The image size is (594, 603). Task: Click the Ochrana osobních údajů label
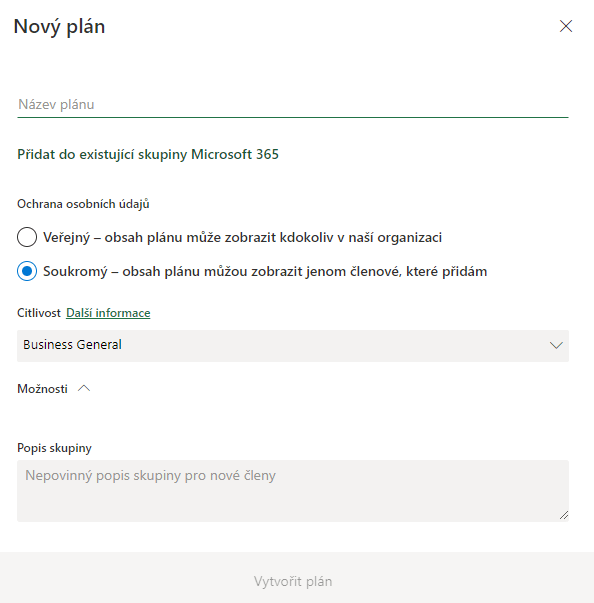[83, 204]
